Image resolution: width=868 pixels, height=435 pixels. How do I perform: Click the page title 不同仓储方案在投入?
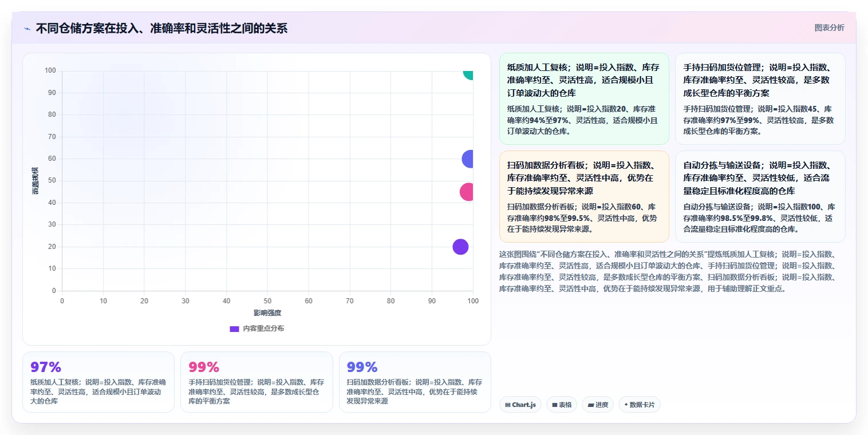[161, 28]
